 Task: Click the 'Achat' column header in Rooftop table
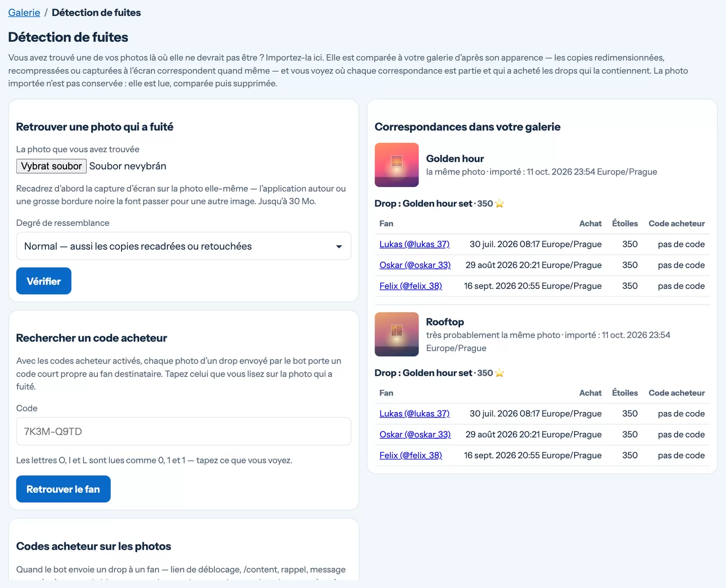[x=590, y=393]
